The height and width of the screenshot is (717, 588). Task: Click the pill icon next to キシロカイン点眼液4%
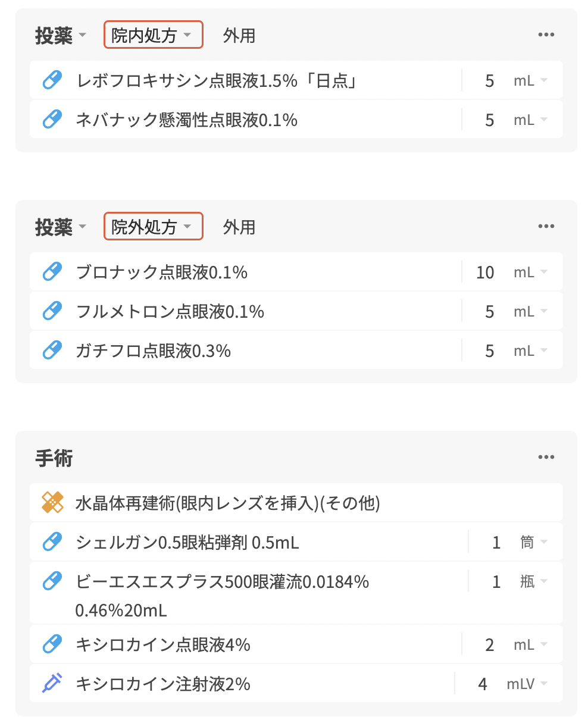pos(52,644)
